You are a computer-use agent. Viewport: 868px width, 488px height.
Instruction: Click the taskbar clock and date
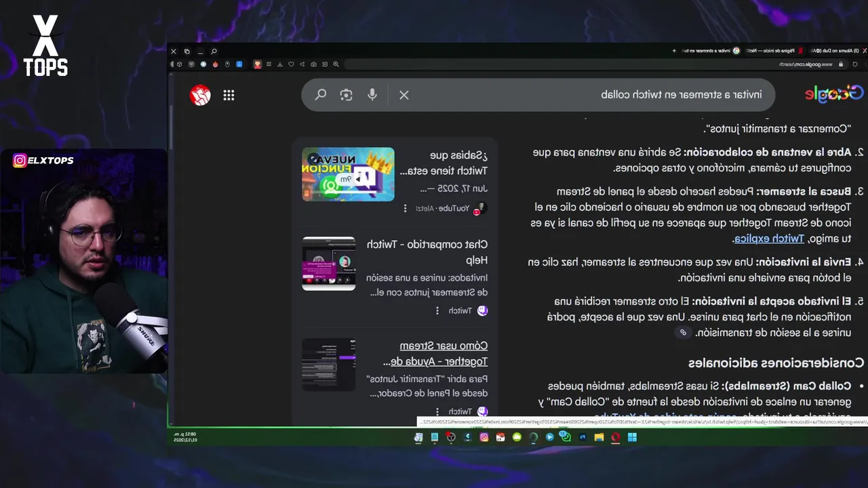point(185,437)
